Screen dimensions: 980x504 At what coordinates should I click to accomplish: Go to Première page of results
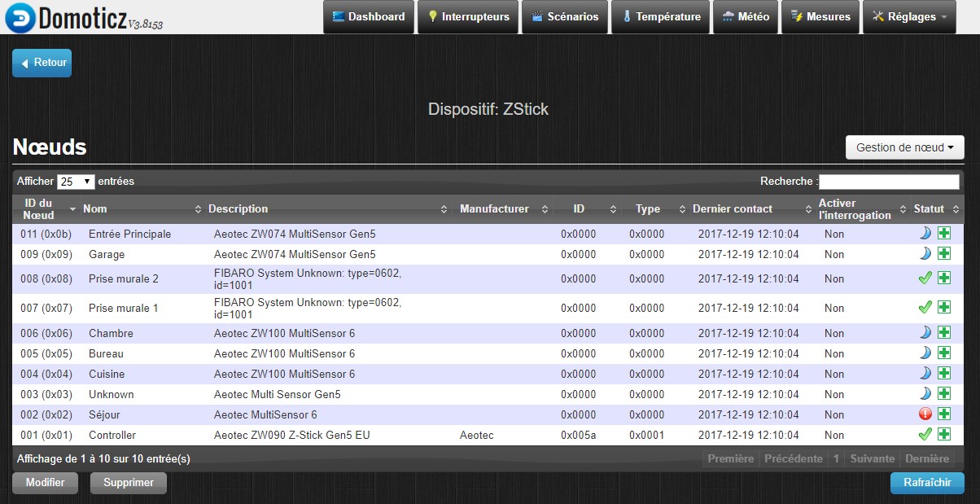pos(731,458)
